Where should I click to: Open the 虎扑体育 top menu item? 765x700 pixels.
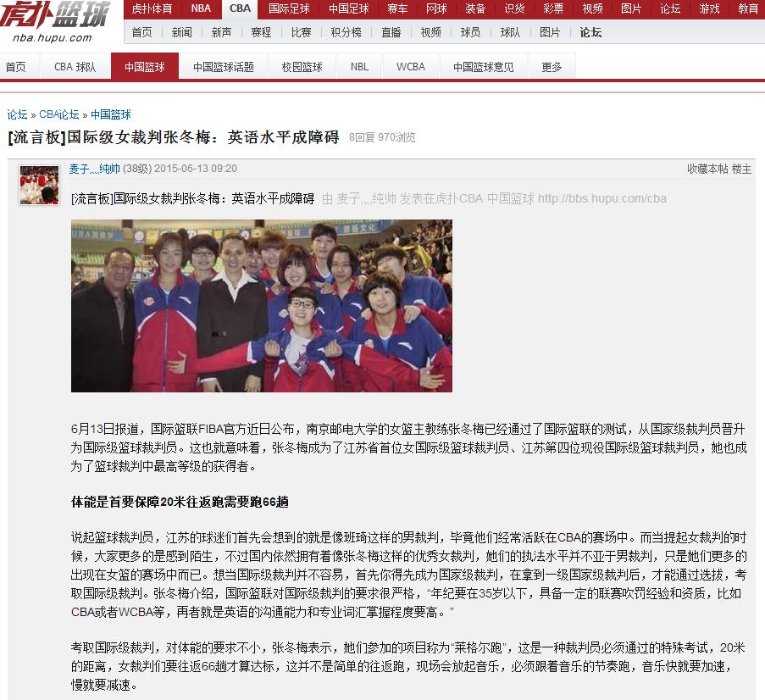click(x=152, y=8)
